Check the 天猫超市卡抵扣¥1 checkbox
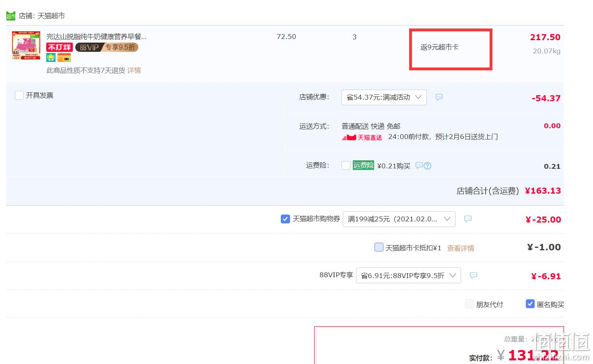The width and height of the screenshot is (593, 364). click(379, 247)
